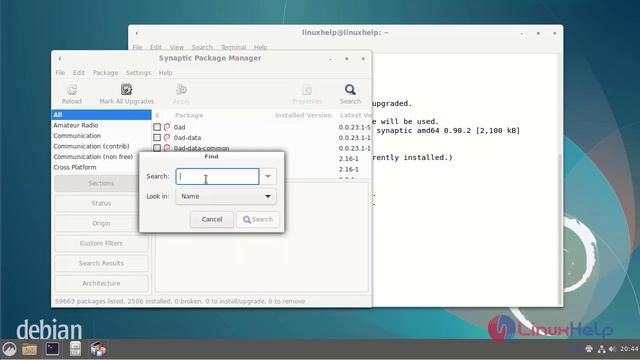Open the Search menu in terminal window

coord(202,47)
